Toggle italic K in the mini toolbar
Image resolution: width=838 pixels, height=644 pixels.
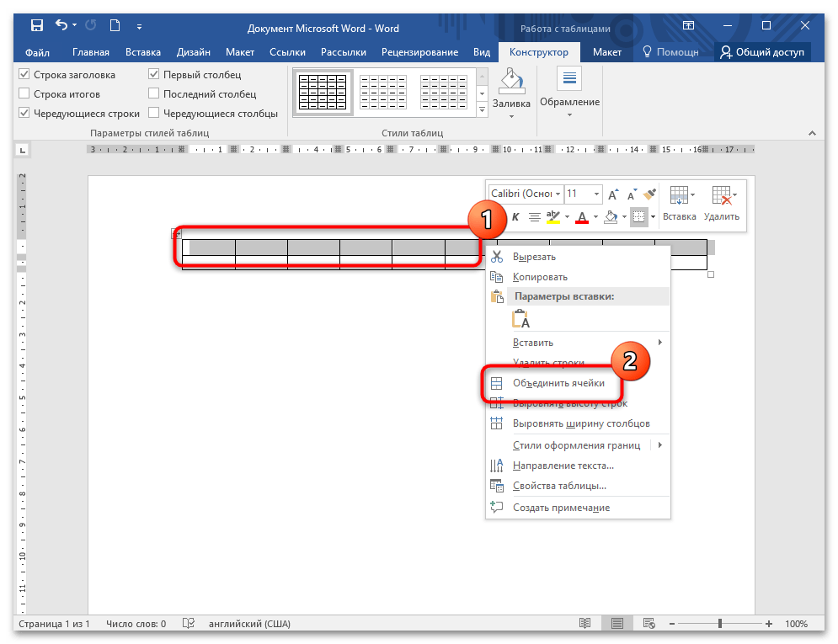pyautogui.click(x=515, y=217)
